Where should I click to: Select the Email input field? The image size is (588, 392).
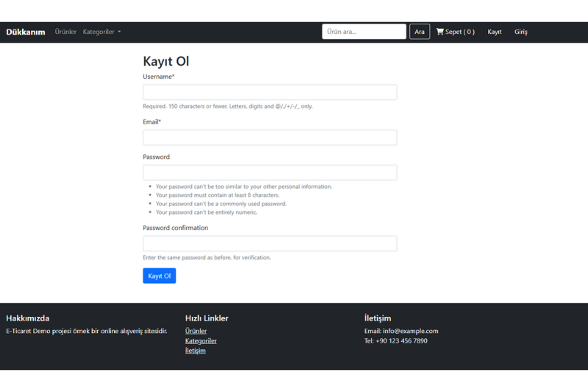[x=270, y=138]
